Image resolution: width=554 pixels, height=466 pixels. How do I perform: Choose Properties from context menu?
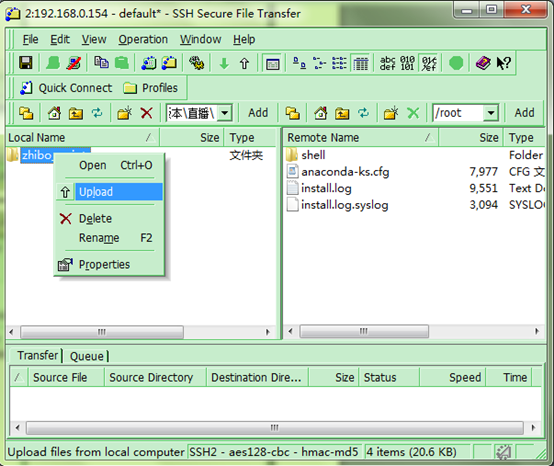109,264
